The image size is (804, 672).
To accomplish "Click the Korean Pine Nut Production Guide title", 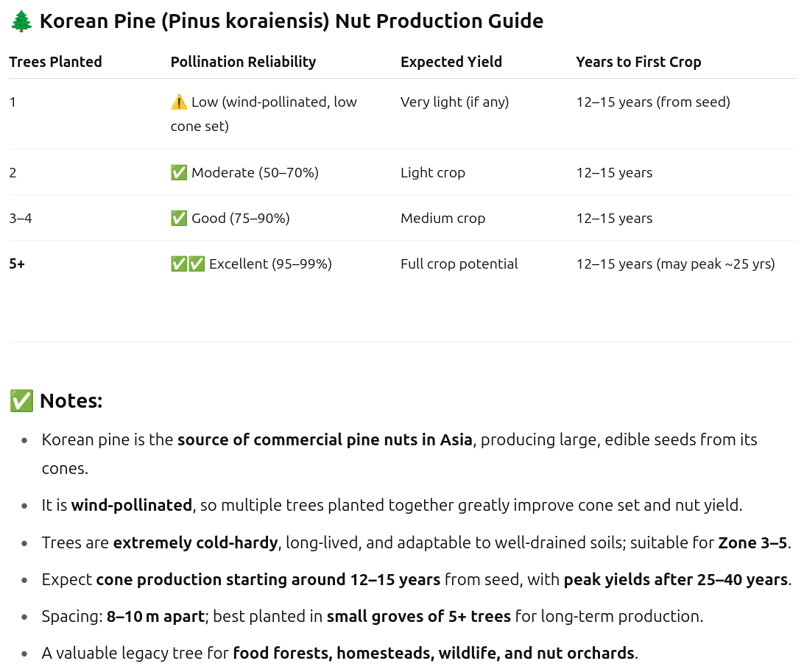I will [x=292, y=21].
